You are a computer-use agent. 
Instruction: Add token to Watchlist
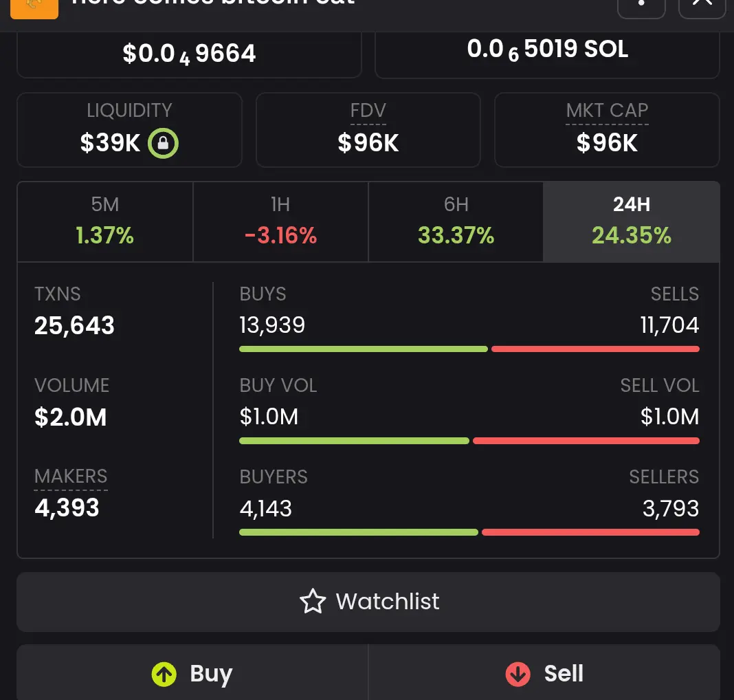click(x=368, y=602)
